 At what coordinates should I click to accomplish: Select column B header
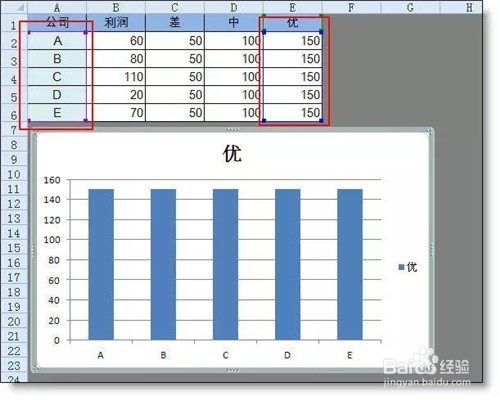tap(116, 7)
